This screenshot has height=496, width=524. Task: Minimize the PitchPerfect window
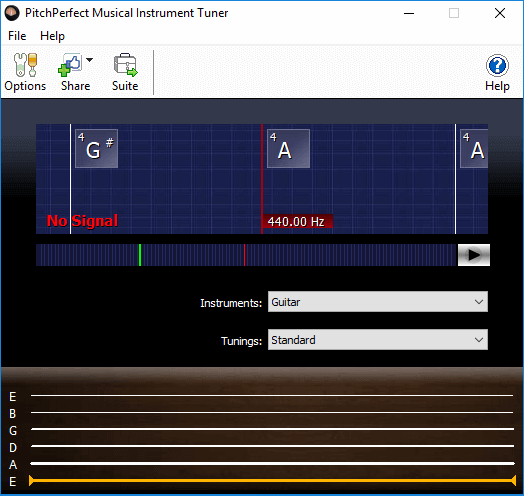(409, 13)
